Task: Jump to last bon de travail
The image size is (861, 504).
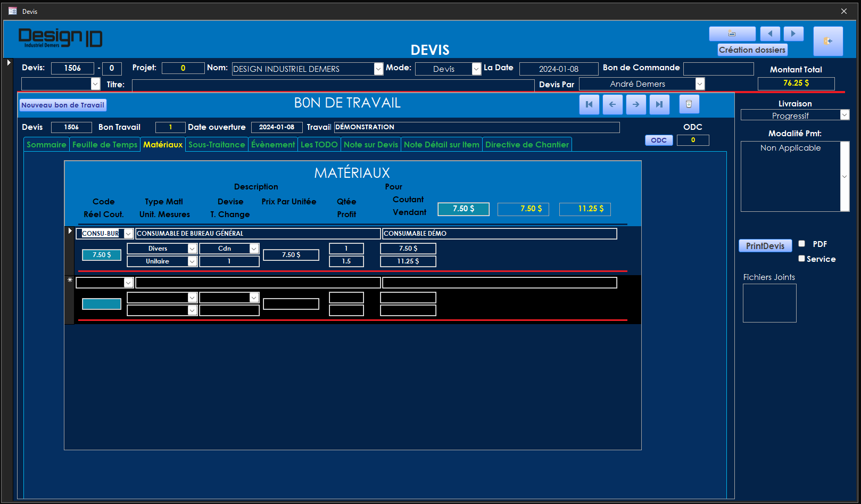Action: pyautogui.click(x=659, y=104)
